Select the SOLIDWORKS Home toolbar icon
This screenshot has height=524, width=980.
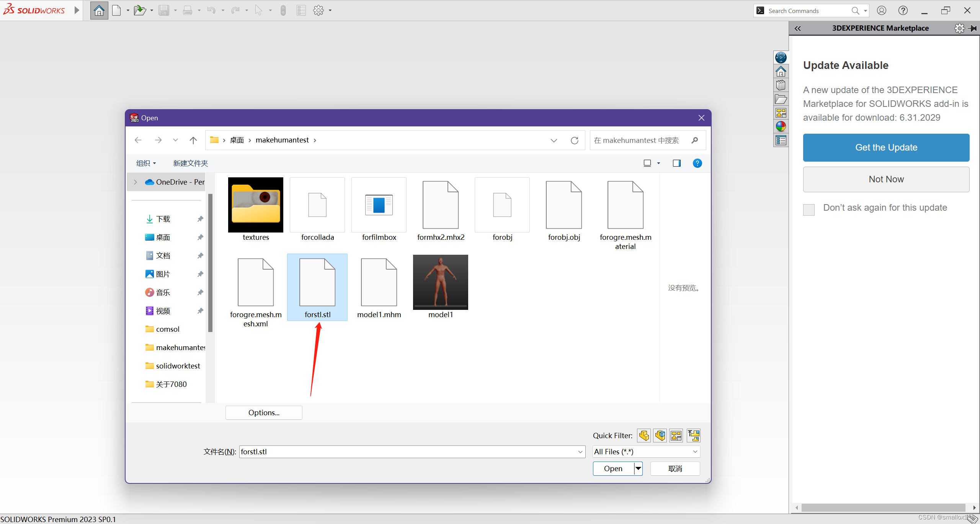(99, 10)
